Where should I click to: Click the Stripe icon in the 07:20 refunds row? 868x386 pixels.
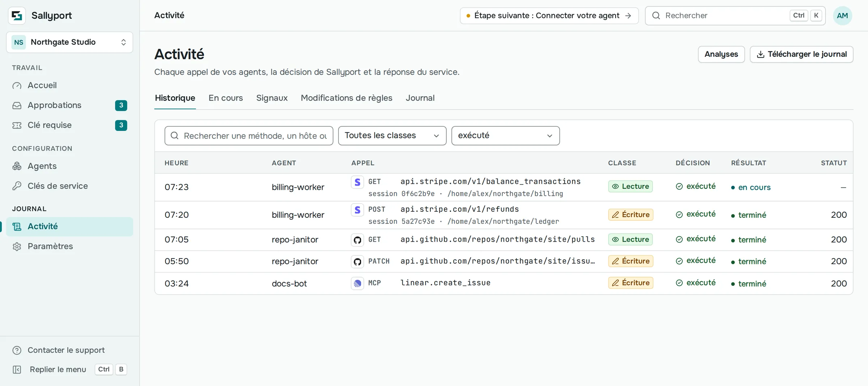pos(357,210)
